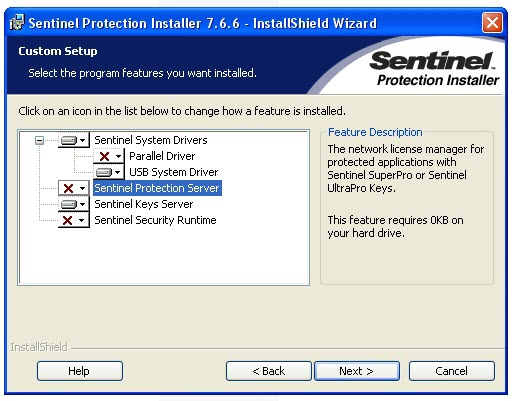Cancel the installation wizard
The width and height of the screenshot is (512, 401).
(x=452, y=371)
